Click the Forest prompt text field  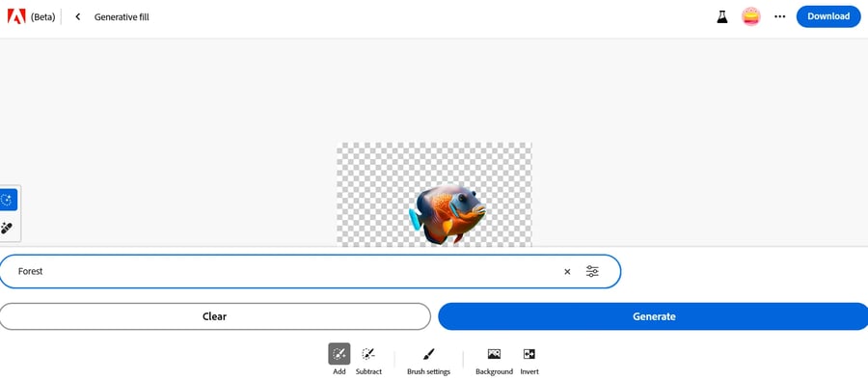310,271
